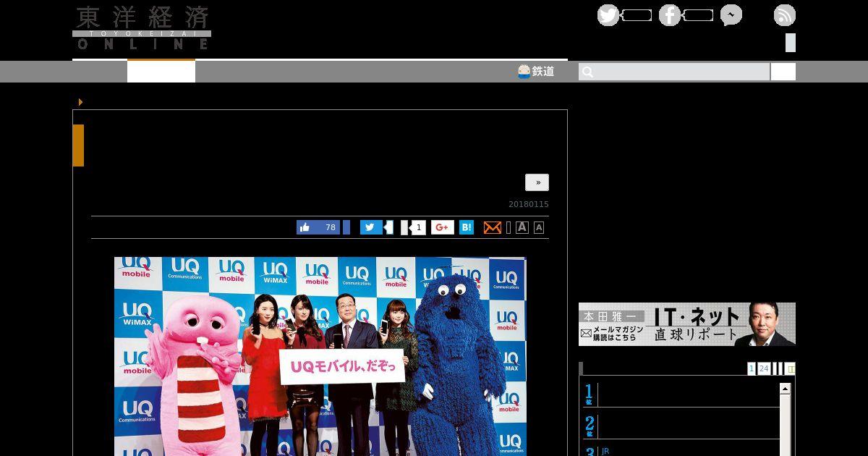868x456 pixels.
Task: Open the Messenger icon in header
Action: [x=731, y=15]
